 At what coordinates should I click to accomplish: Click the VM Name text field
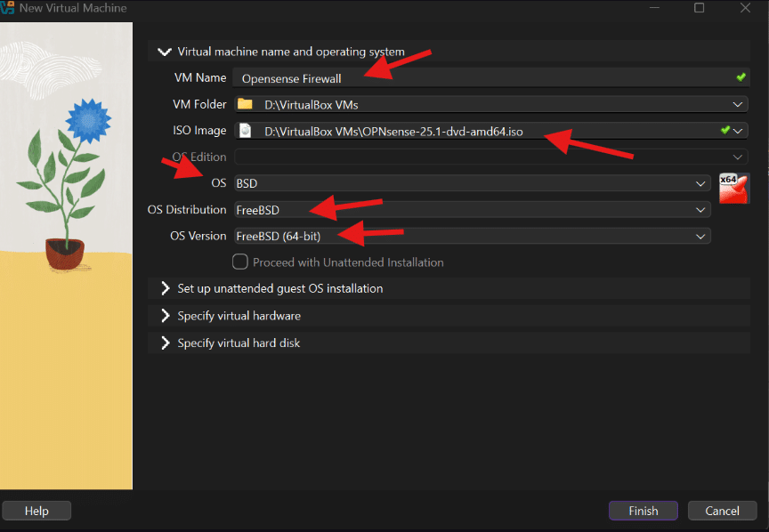tap(481, 78)
